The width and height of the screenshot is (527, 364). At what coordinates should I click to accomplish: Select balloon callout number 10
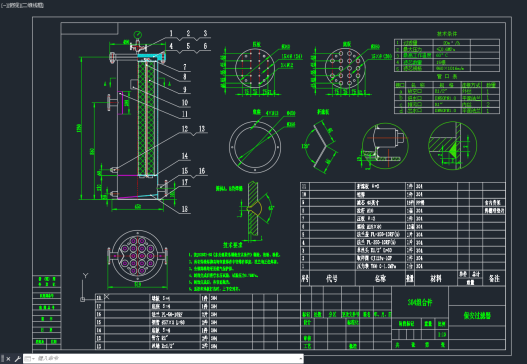tap(185, 103)
